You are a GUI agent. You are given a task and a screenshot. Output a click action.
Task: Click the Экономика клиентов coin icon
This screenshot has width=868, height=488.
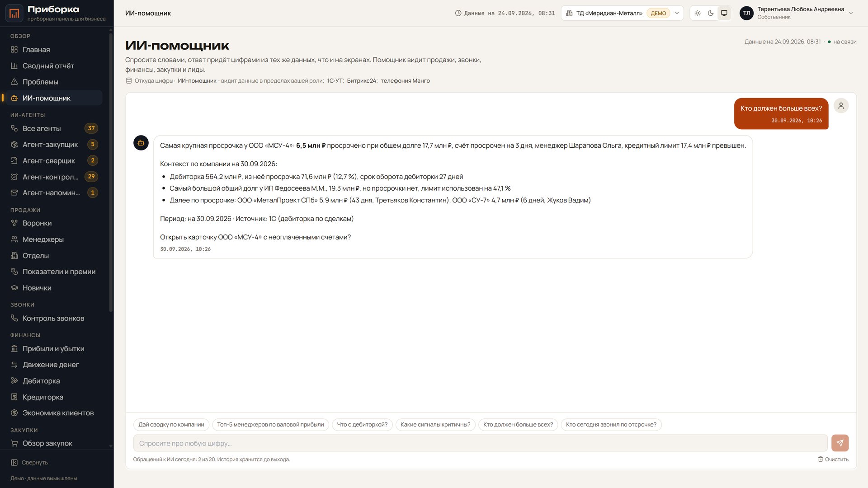14,413
